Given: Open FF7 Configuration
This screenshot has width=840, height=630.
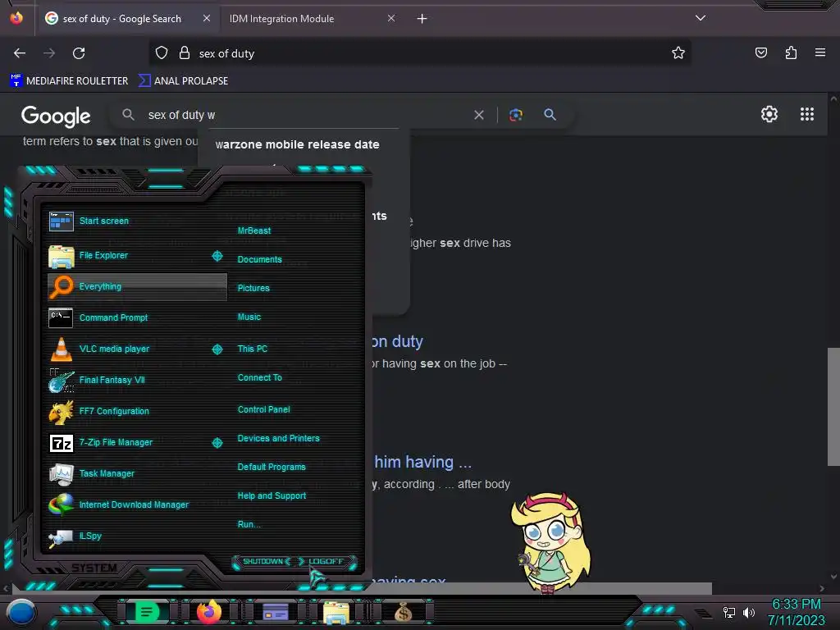Looking at the screenshot, I should click(x=137, y=411).
